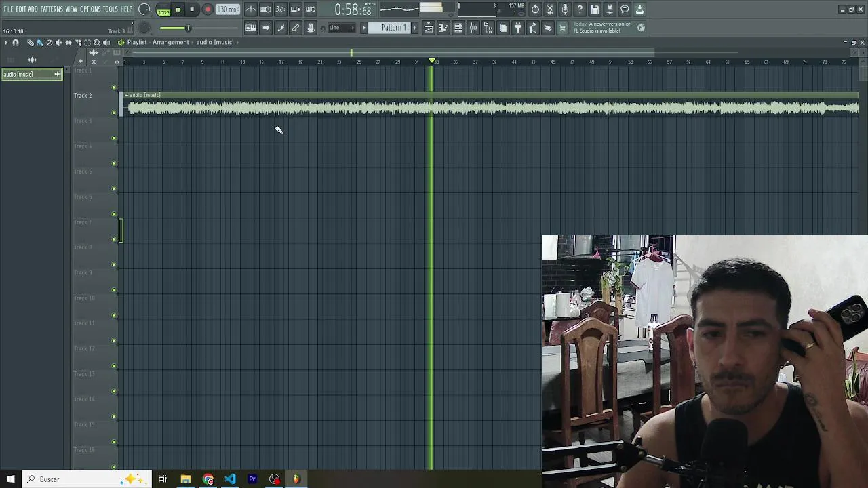Click the render/export audio icon
Image resolution: width=868 pixels, height=488 pixels.
point(610,9)
